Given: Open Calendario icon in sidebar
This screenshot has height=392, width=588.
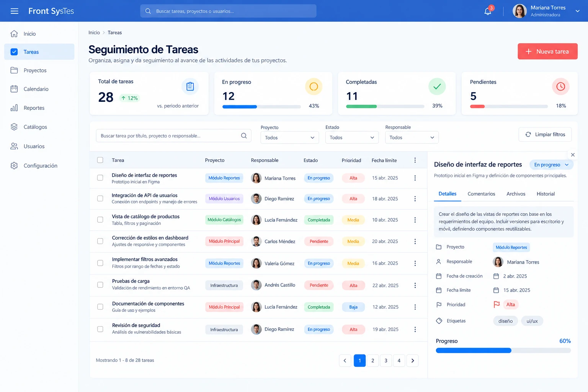Looking at the screenshot, I should click(14, 89).
